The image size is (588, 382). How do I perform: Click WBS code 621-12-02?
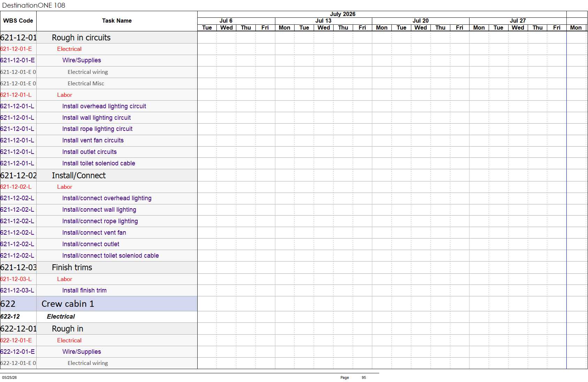point(18,176)
